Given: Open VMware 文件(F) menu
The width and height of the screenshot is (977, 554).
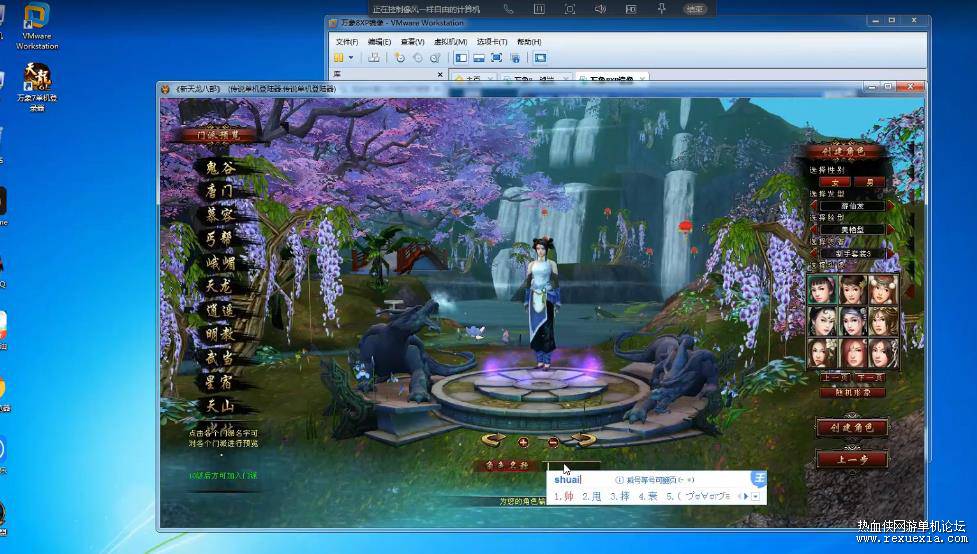Looking at the screenshot, I should (346, 42).
